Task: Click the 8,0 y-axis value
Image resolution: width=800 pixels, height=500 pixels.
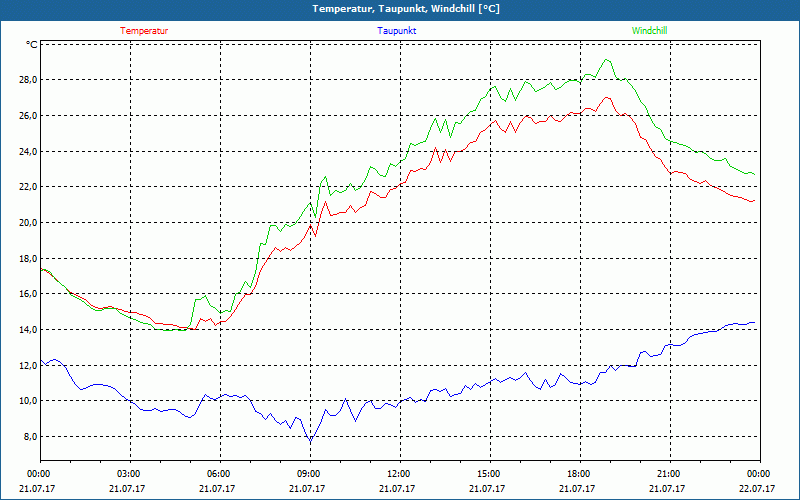Action: [31, 436]
